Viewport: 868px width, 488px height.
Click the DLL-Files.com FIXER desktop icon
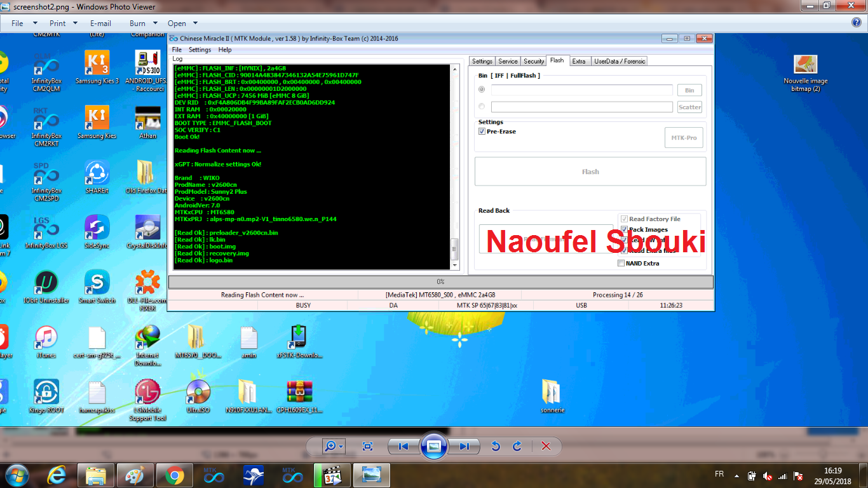click(147, 290)
